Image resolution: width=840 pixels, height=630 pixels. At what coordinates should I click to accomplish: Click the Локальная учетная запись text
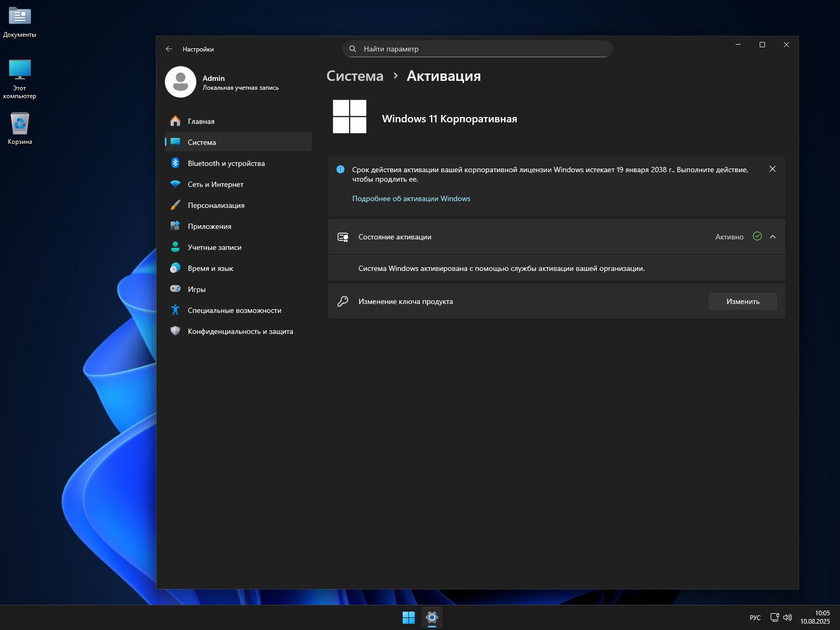coord(240,88)
